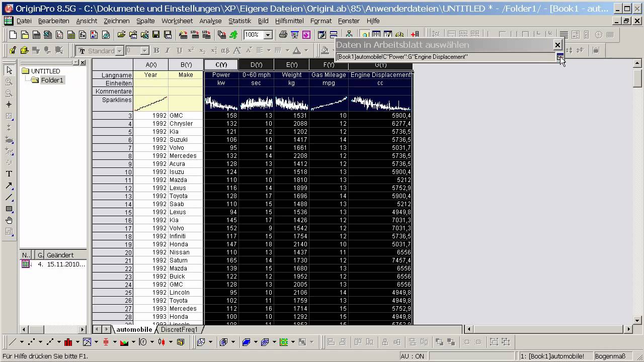Open the Hilfsmittel menu
Image resolution: width=644 pixels, height=362 pixels.
289,21
